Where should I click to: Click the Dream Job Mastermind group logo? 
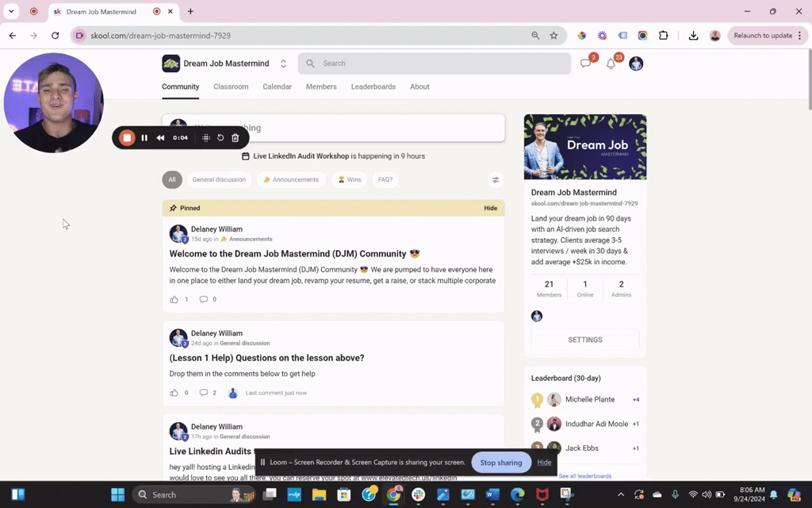coord(171,63)
